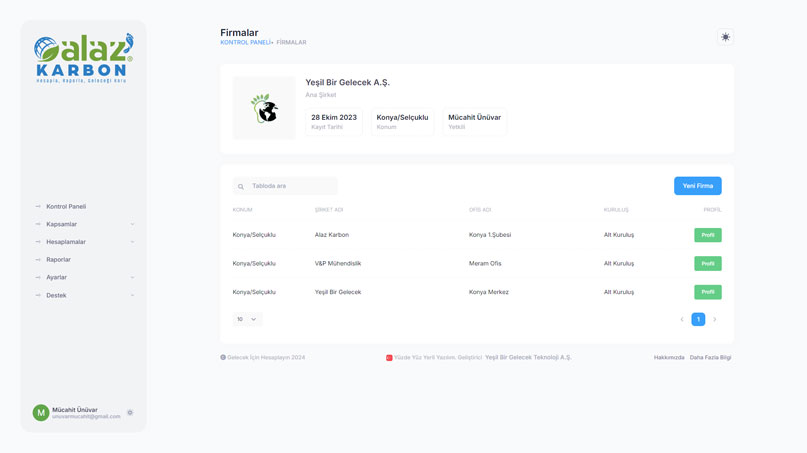This screenshot has height=453, width=807.
Task: Open the Hakkımızda footer link
Action: 669,357
